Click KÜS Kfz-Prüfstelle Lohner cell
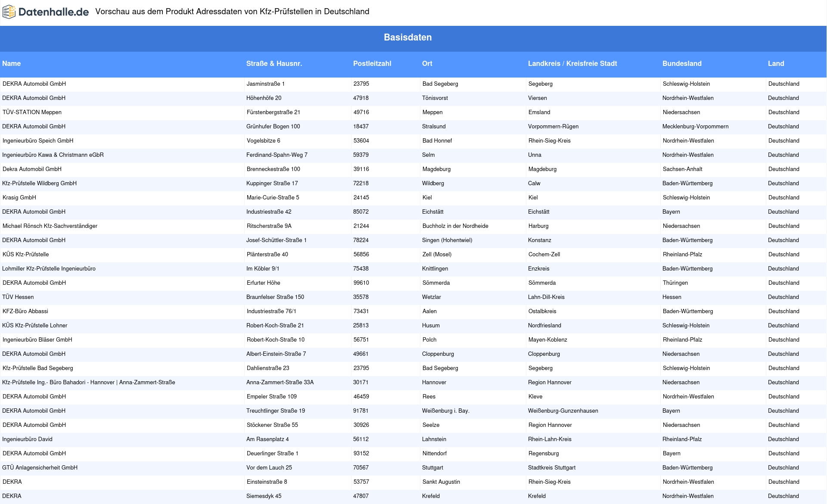Viewport: 827px width, 504px height. [x=34, y=325]
